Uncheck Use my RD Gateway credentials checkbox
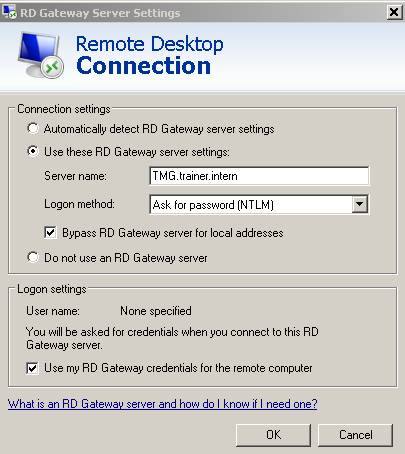The image size is (405, 454). [x=32, y=368]
